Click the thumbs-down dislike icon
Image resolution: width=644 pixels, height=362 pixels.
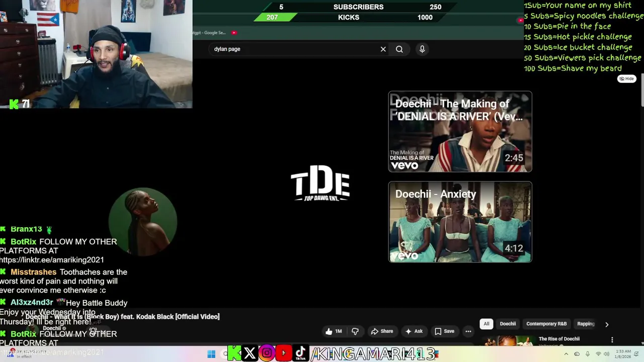point(355,331)
